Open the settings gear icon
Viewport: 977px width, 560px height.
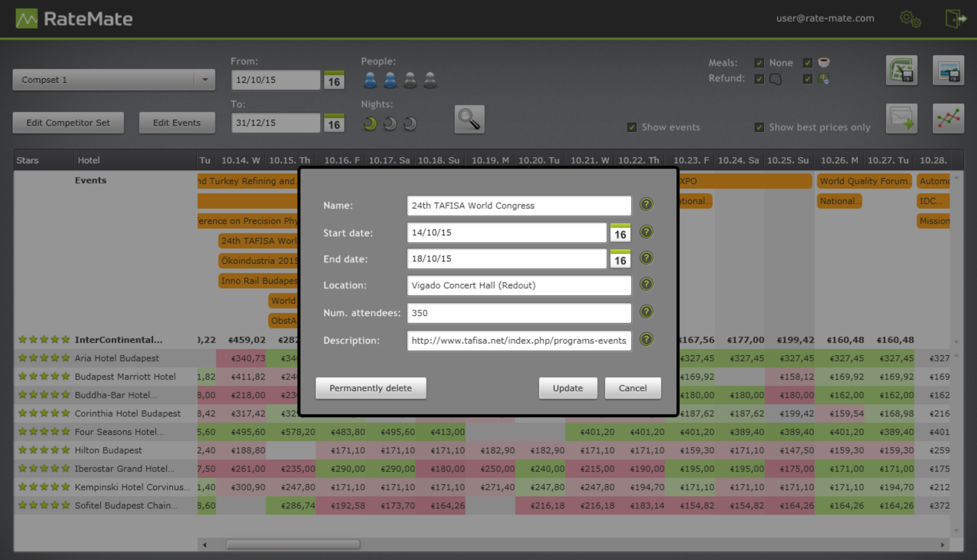(x=910, y=18)
